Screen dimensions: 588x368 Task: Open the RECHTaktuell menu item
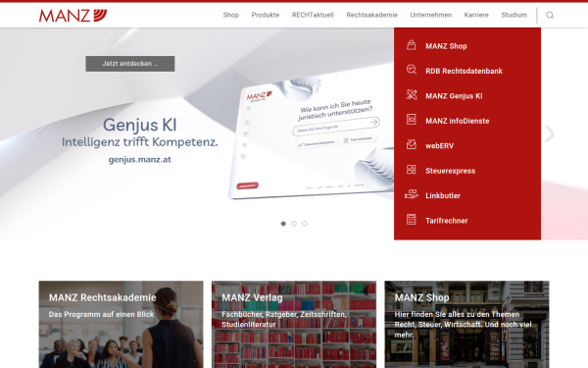click(313, 15)
